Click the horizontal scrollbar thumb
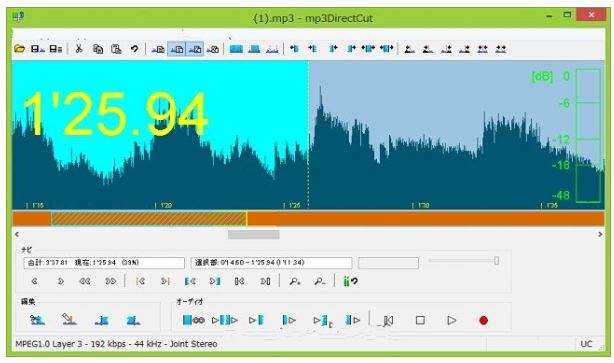The image size is (614, 363). point(254,235)
